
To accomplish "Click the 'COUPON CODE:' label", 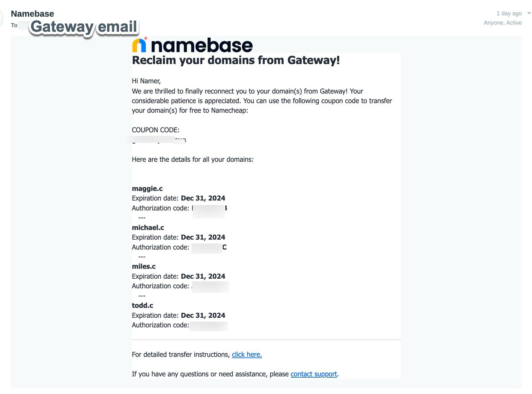I will tap(156, 130).
